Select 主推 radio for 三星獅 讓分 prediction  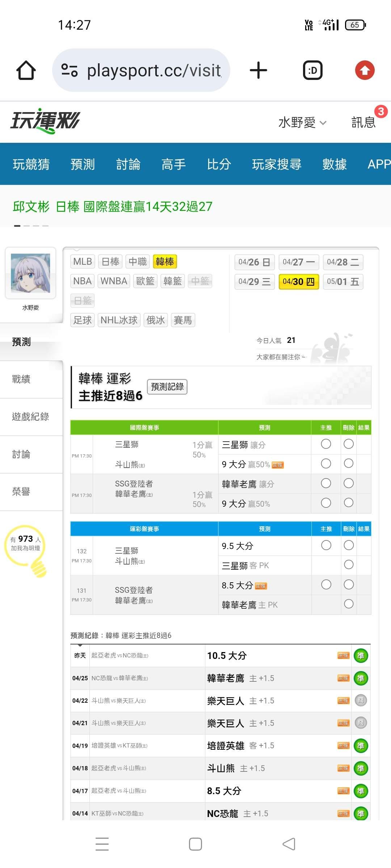click(x=326, y=444)
